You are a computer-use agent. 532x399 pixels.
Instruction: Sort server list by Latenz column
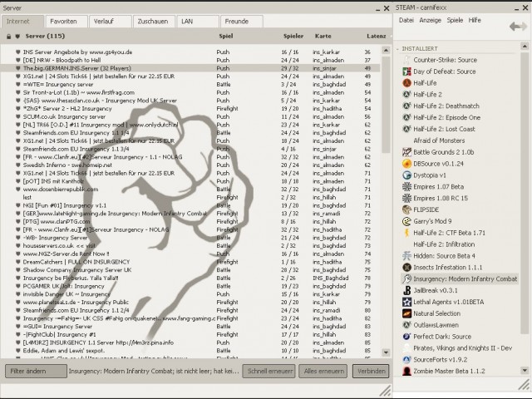tap(376, 37)
